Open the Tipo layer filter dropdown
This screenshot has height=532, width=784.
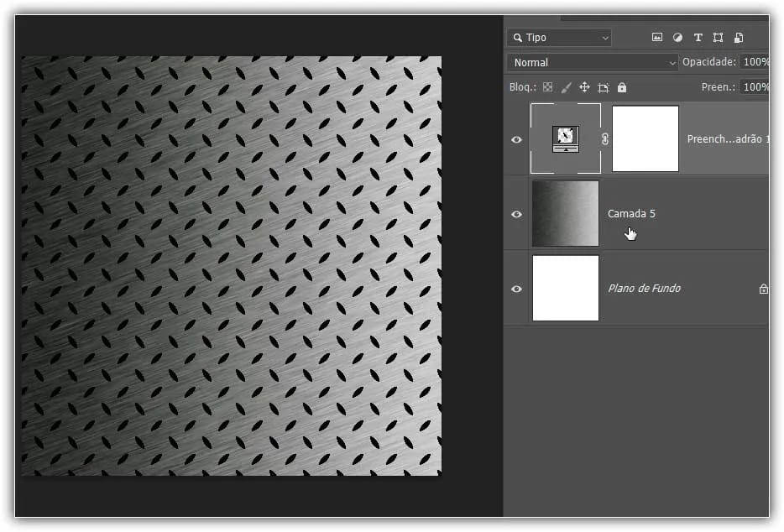click(559, 38)
